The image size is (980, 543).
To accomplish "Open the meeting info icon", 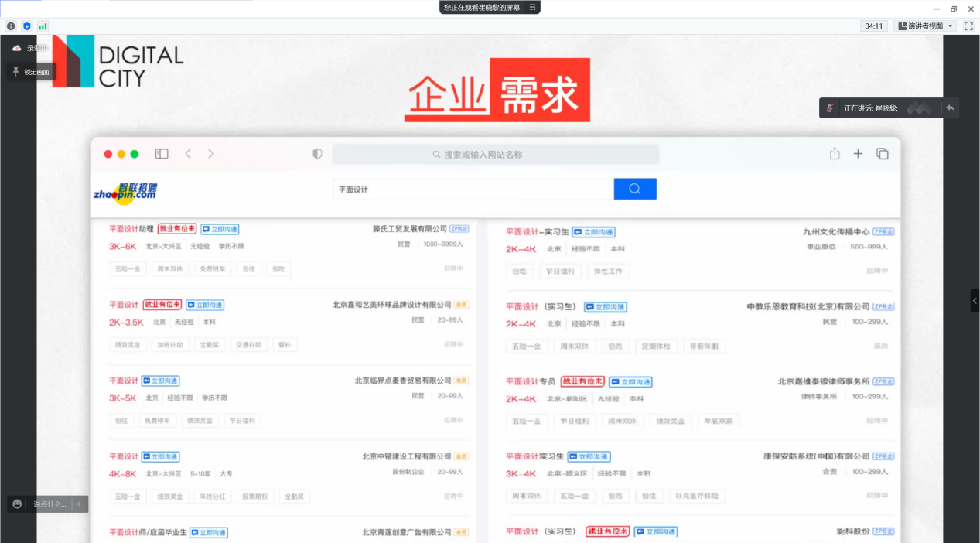I will coord(11,26).
